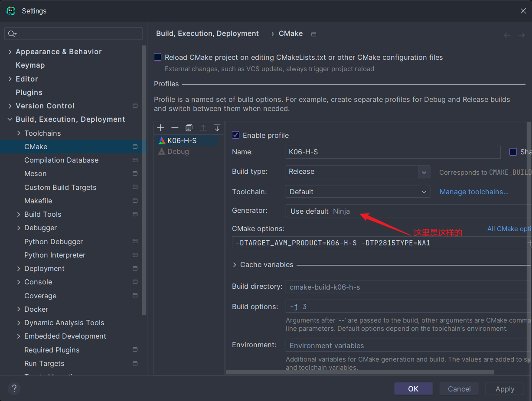Image resolution: width=532 pixels, height=401 pixels.
Task: Expand the Cache variables section
Action: tap(235, 264)
